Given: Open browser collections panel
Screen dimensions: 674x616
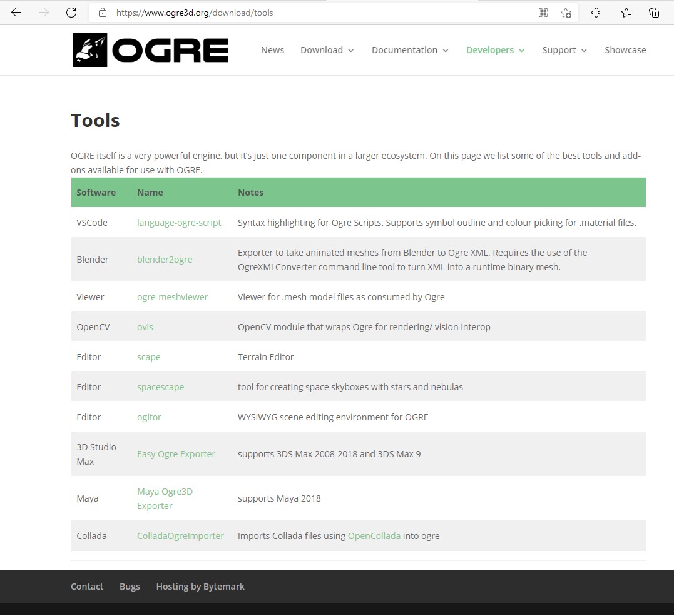Looking at the screenshot, I should (x=654, y=13).
